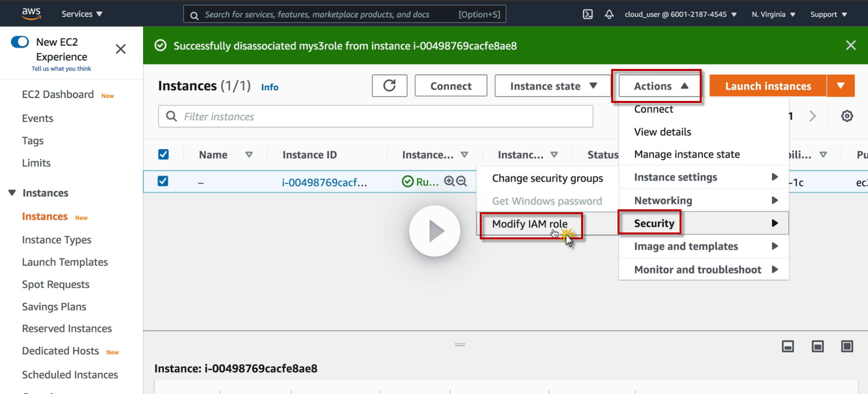868x394 pixels.
Task: Open the Support dropdown
Action: pos(829,14)
